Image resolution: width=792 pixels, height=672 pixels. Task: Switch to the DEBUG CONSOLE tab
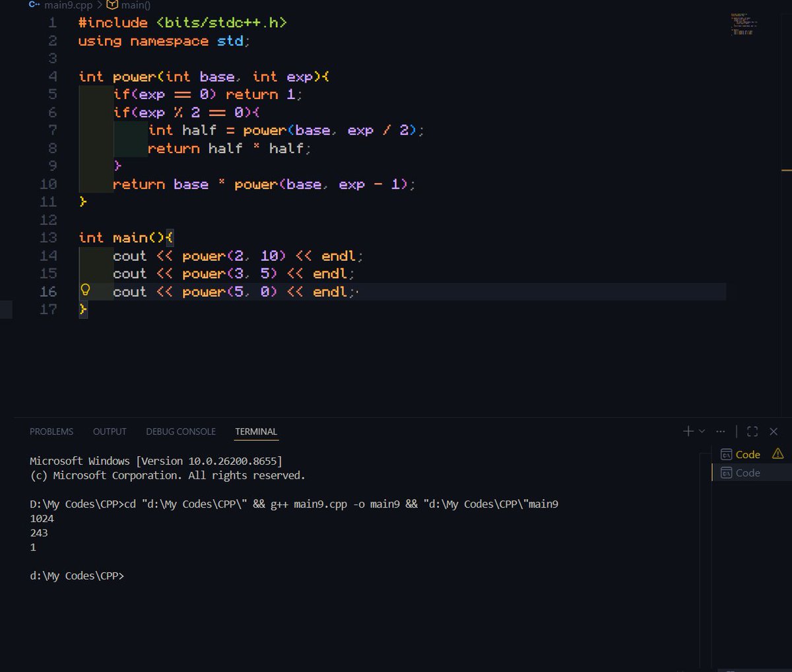(181, 432)
